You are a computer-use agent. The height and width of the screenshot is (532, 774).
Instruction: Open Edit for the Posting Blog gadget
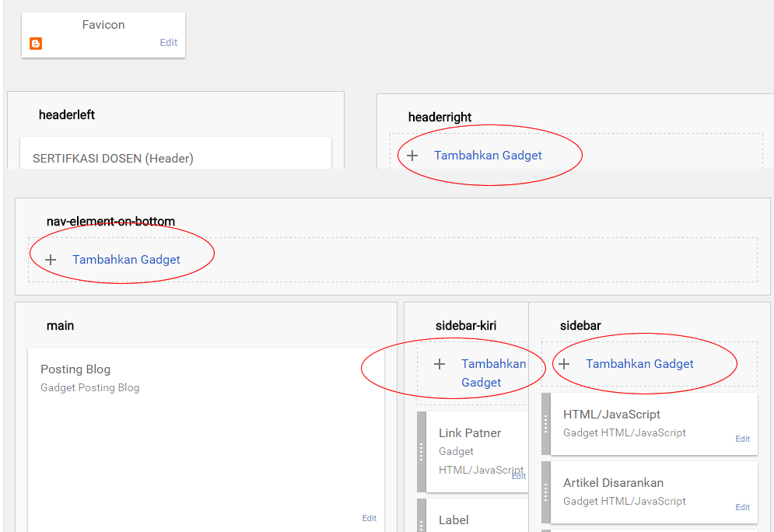coord(369,518)
